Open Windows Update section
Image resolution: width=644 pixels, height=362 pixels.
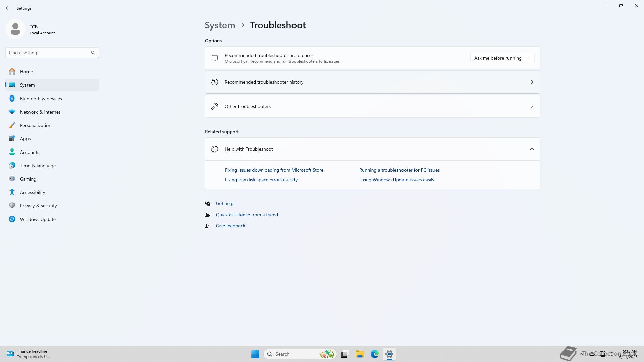(x=38, y=219)
